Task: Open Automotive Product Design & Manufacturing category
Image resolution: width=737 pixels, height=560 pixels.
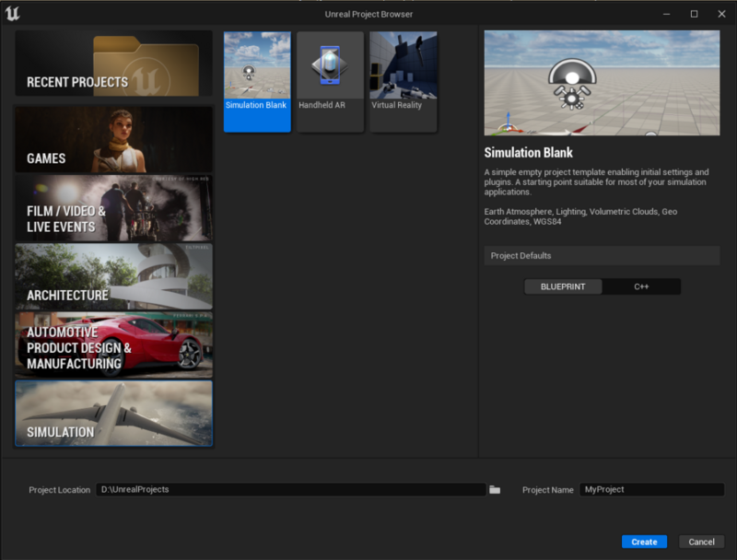Action: point(113,345)
